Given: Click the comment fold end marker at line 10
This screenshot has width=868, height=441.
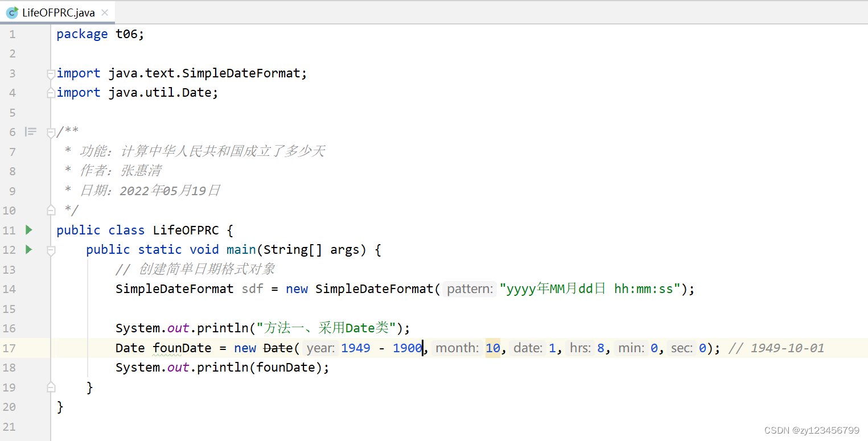Looking at the screenshot, I should point(51,210).
